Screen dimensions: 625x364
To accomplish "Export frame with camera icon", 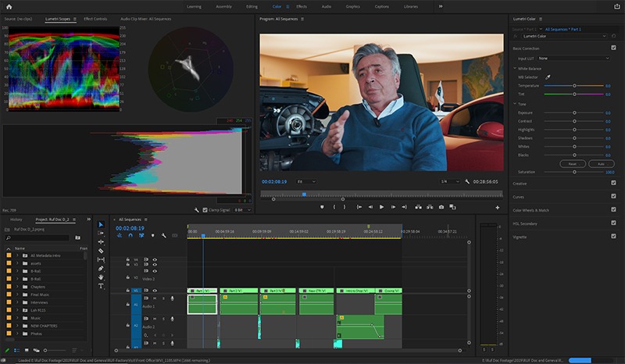I will 441,207.
